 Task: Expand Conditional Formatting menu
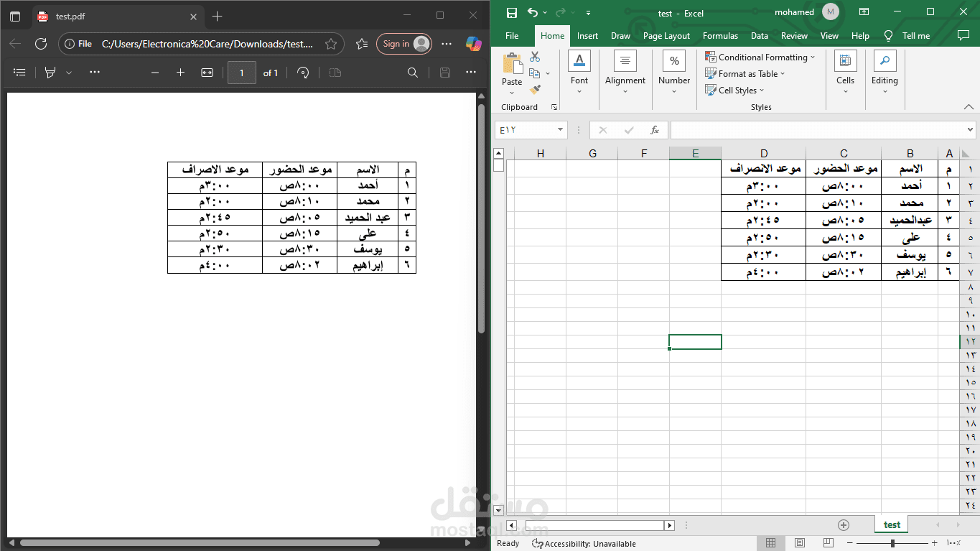click(760, 57)
